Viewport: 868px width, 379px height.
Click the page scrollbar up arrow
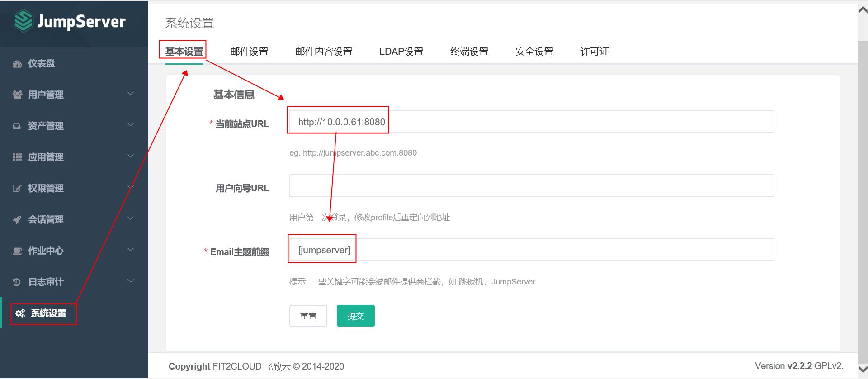coord(863,10)
